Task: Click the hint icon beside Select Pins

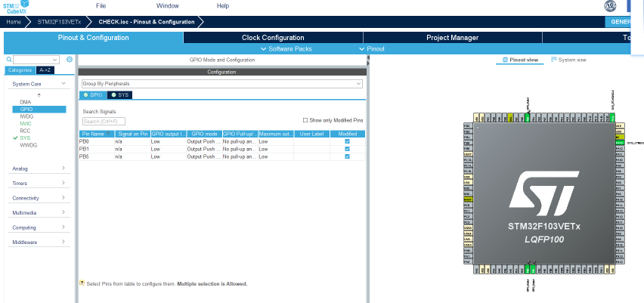Action: click(82, 283)
